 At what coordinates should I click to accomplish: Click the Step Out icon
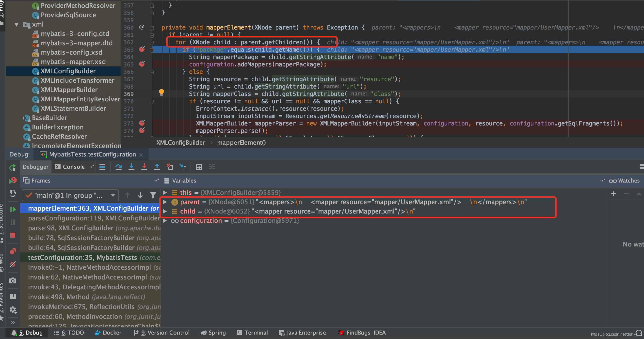click(x=157, y=167)
